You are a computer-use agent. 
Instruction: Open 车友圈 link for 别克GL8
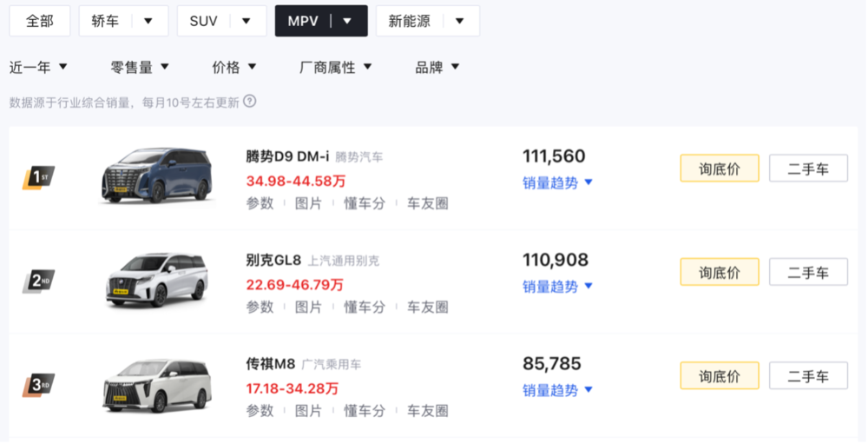[x=428, y=307]
